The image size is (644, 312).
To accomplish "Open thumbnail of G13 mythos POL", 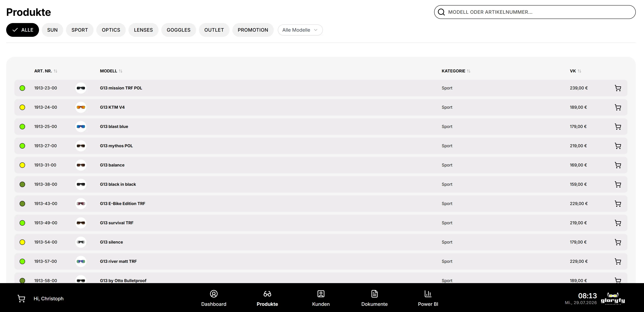I will click(81, 146).
